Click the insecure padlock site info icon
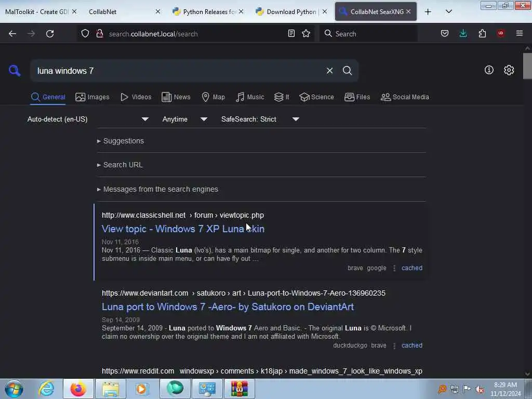This screenshot has height=399, width=532. (100, 34)
